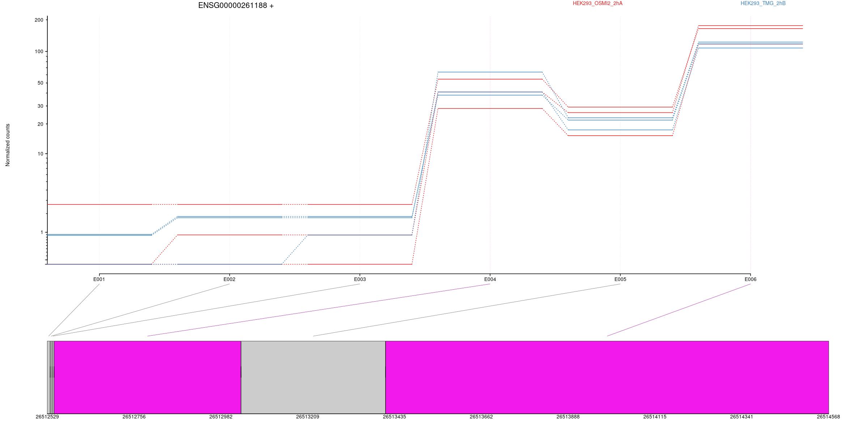This screenshot has width=868, height=434.
Task: Click genomic coordinate 26514341
Action: pos(742,417)
